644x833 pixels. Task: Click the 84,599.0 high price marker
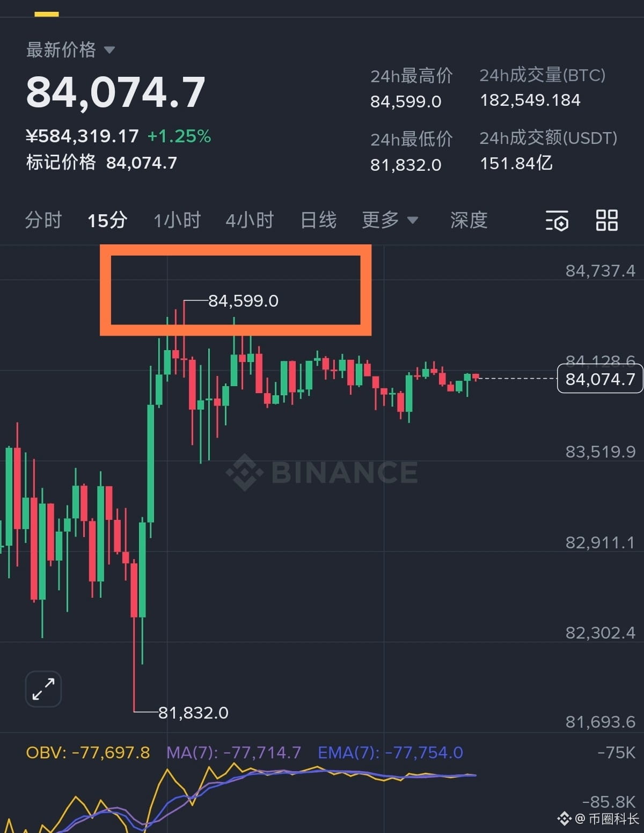pos(243,301)
